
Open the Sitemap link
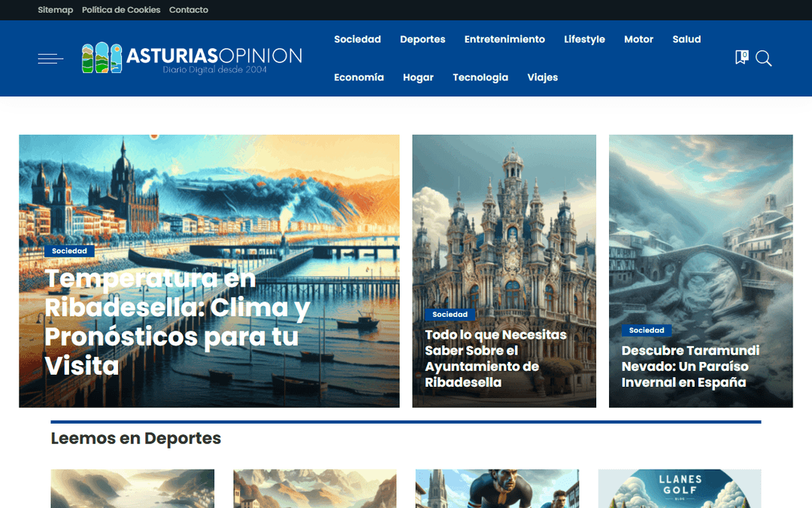click(56, 10)
